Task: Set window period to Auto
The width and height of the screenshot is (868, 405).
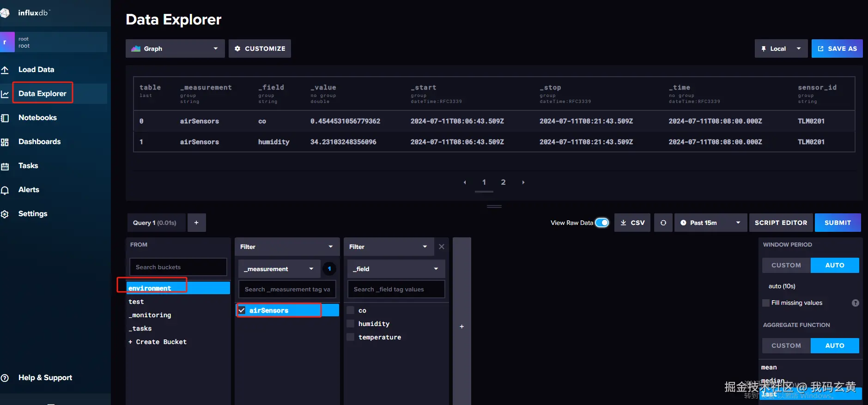Action: (835, 265)
